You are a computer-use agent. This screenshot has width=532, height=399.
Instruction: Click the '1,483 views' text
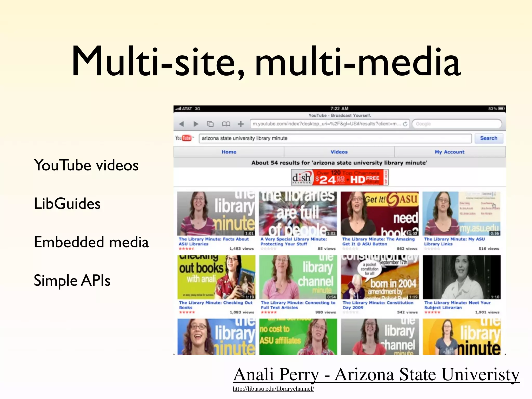[x=242, y=249]
